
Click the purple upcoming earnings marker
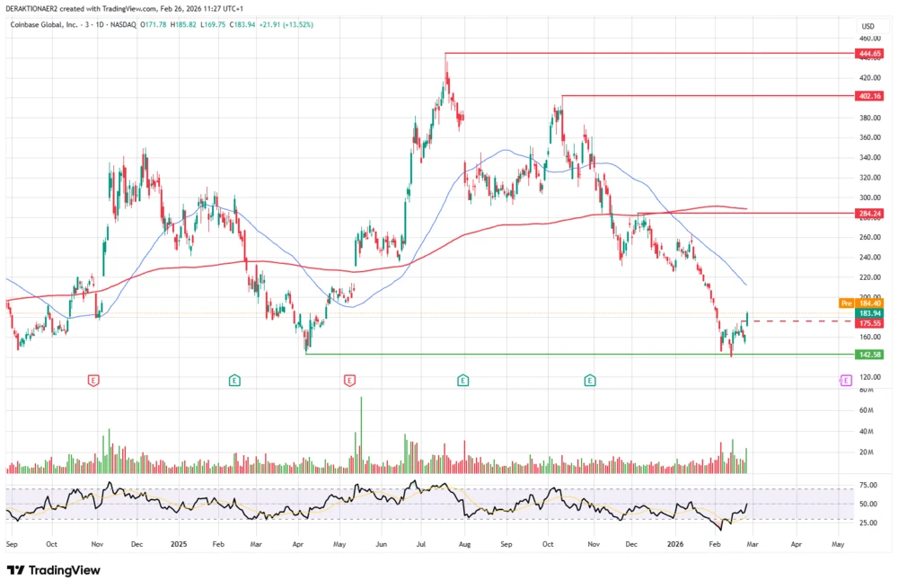tap(845, 381)
